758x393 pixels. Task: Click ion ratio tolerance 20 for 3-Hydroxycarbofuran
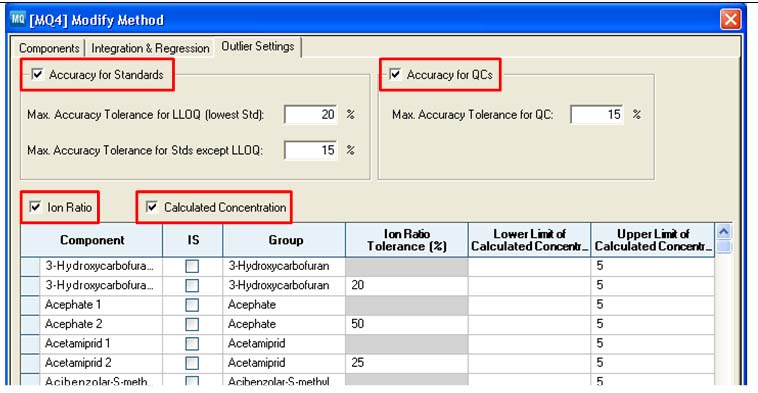(407, 285)
